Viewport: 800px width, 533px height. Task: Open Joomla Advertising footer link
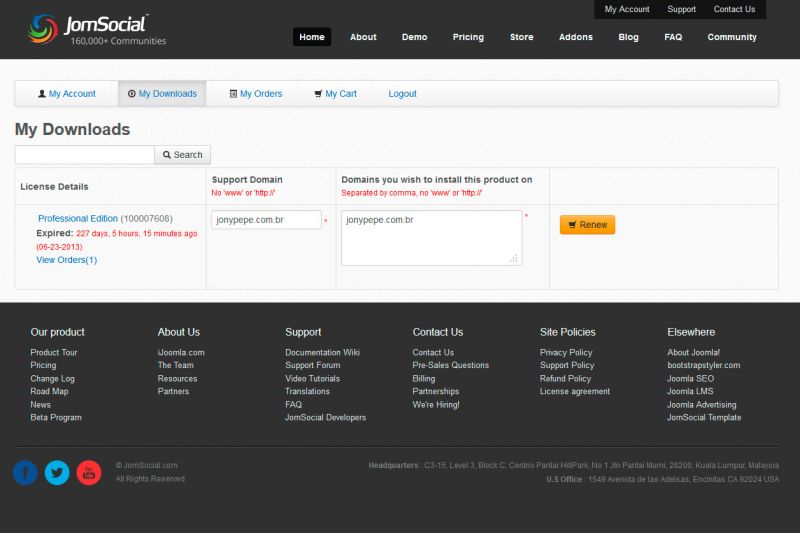tap(702, 404)
